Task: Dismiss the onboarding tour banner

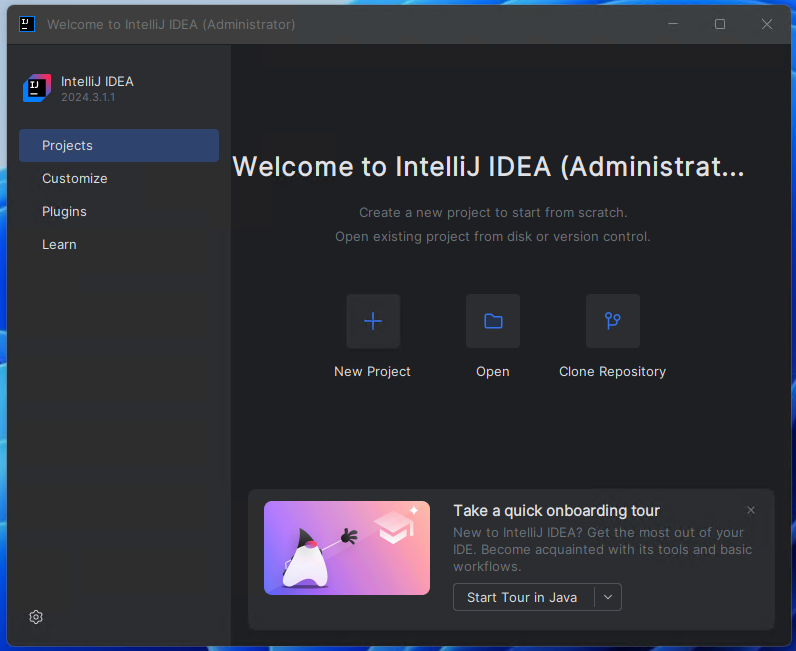Action: click(751, 510)
